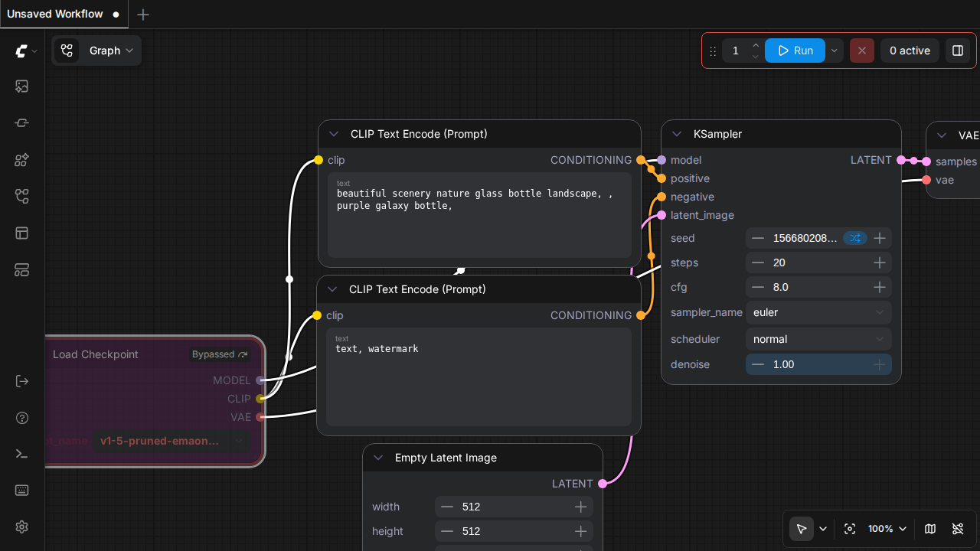This screenshot has height=551, width=980.
Task: Open the templates layout icon in sidebar
Action: coord(21,233)
